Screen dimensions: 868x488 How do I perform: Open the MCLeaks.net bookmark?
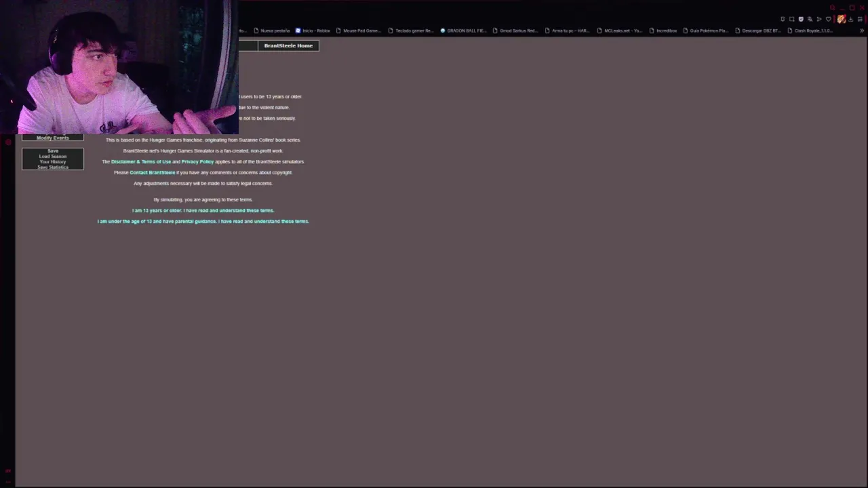(x=619, y=30)
